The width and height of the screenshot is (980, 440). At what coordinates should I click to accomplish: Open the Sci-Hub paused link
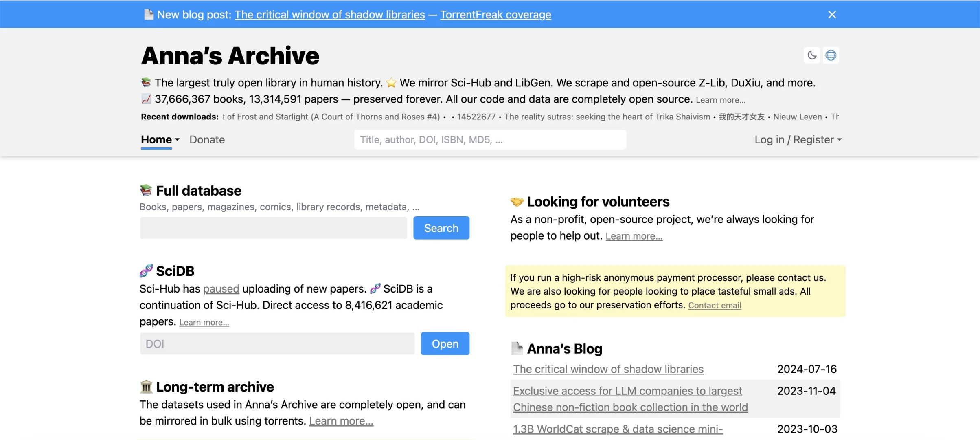click(x=221, y=289)
